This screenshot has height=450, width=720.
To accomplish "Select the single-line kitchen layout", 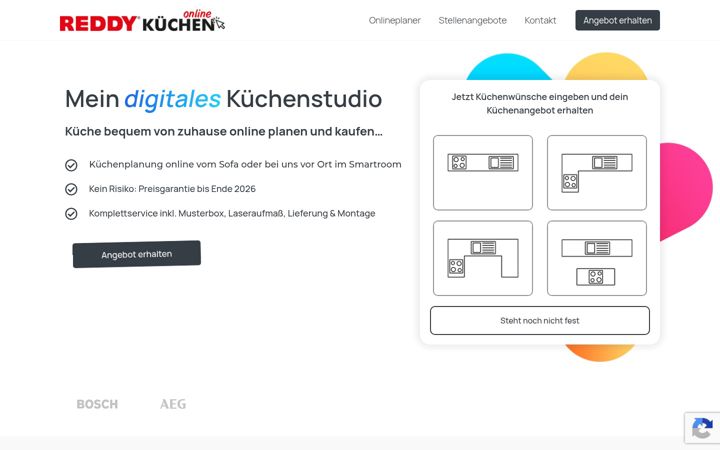I will point(483,173).
